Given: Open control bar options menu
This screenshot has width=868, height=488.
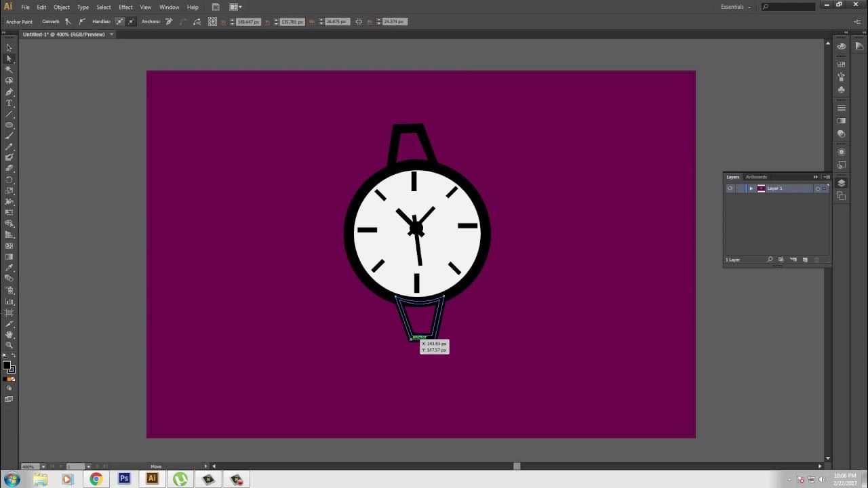Looking at the screenshot, I should (858, 22).
